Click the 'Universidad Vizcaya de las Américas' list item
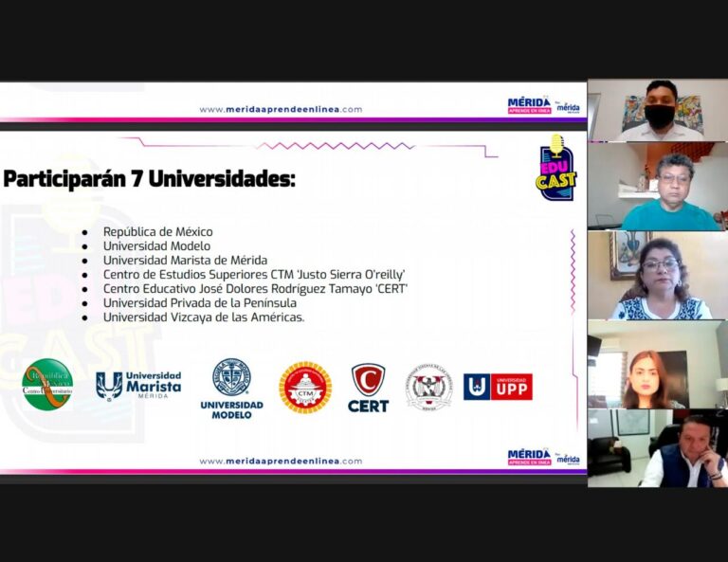 click(204, 317)
